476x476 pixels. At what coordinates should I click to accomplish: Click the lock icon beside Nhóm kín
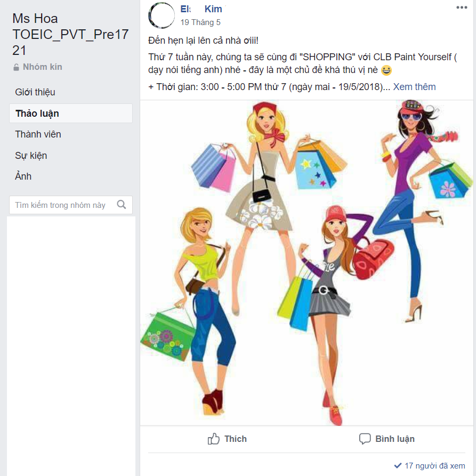16,67
